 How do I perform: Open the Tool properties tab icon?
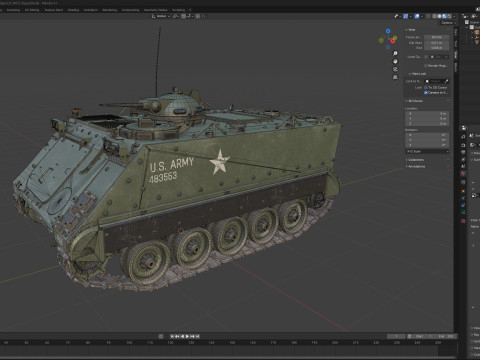tap(463, 137)
